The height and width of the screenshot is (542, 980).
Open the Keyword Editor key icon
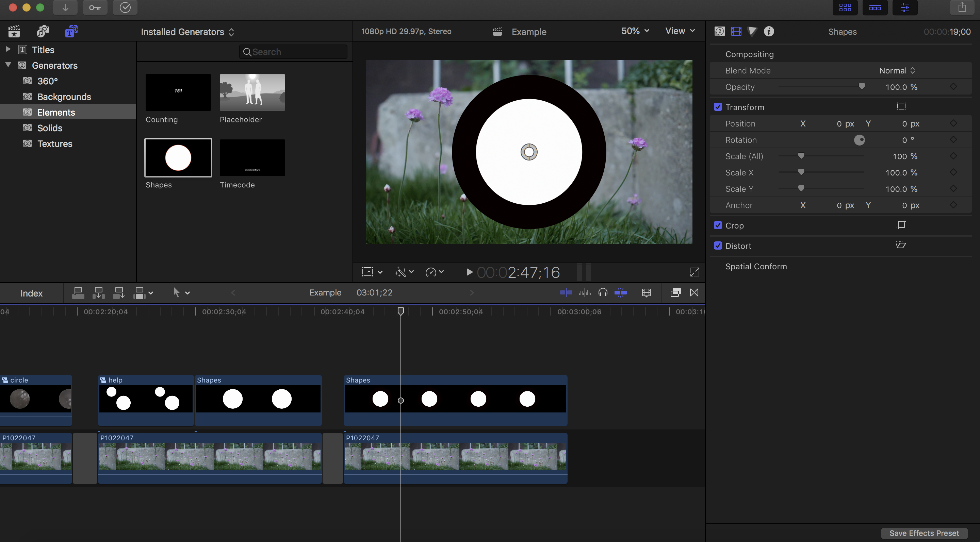coord(95,7)
